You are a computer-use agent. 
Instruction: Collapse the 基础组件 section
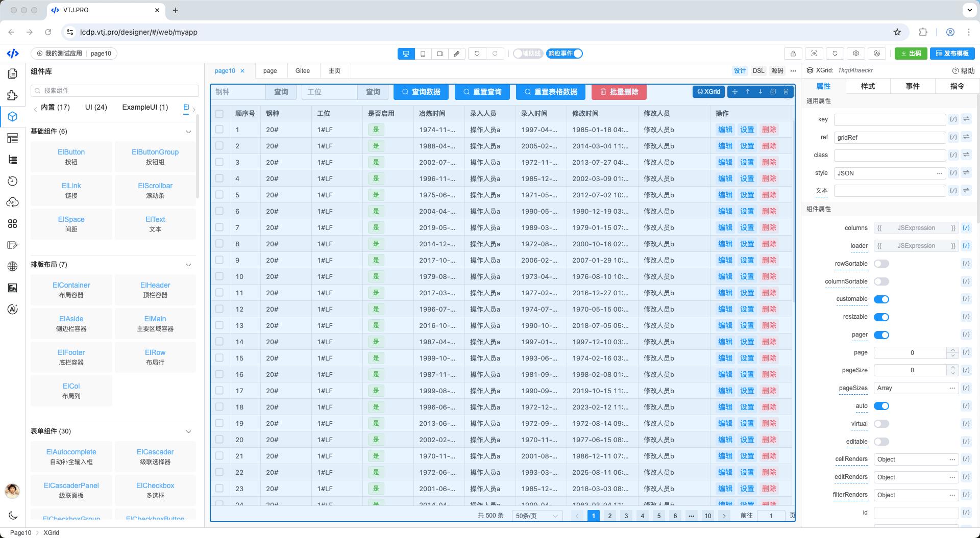[188, 132]
